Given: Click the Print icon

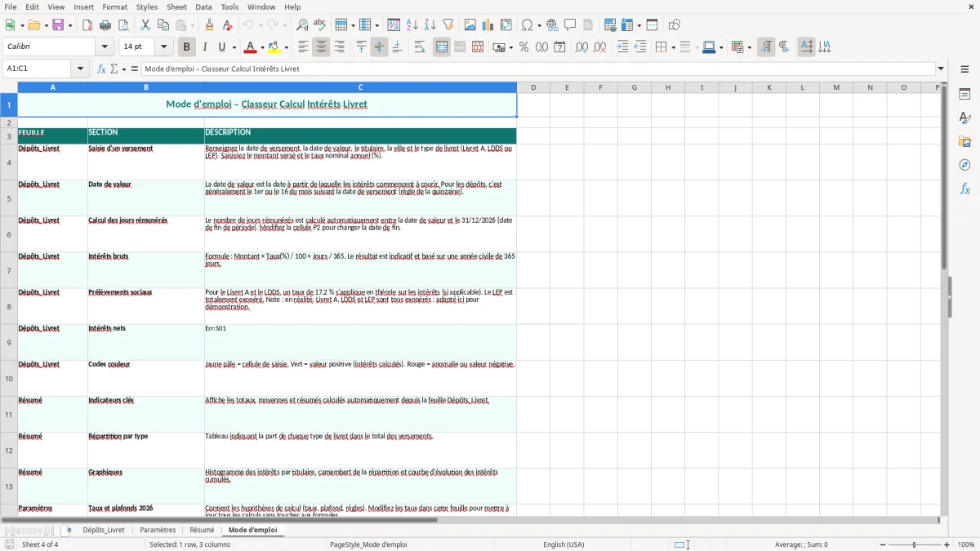Looking at the screenshot, I should click(105, 25).
